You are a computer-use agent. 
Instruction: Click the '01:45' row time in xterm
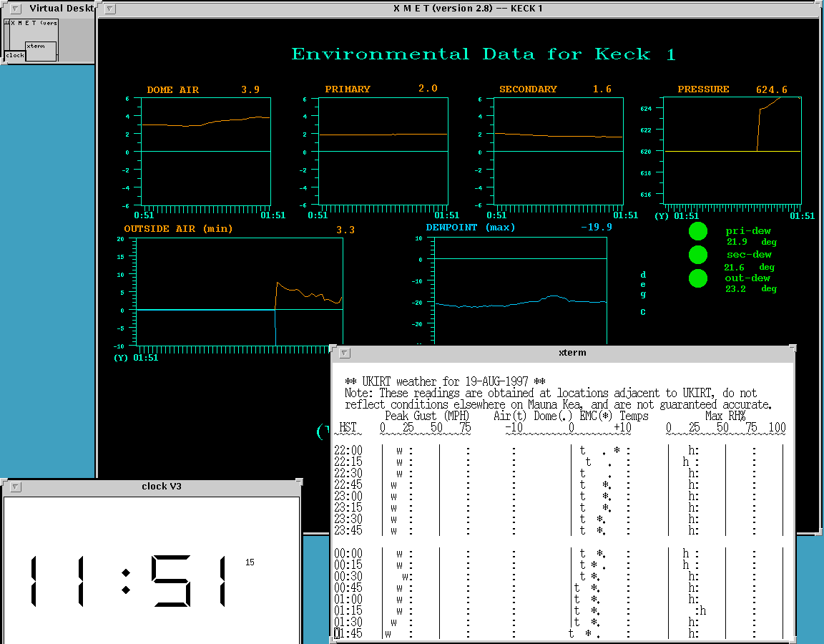(x=348, y=633)
